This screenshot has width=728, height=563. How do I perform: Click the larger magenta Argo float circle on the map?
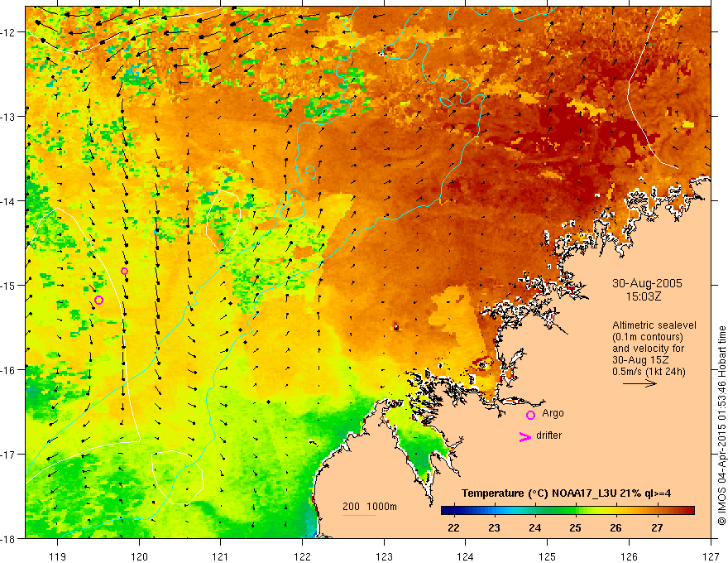tap(98, 300)
